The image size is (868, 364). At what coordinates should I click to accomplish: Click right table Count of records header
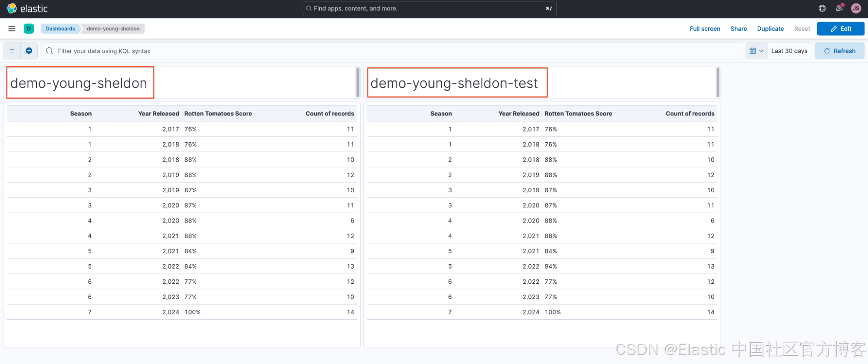[690, 114]
